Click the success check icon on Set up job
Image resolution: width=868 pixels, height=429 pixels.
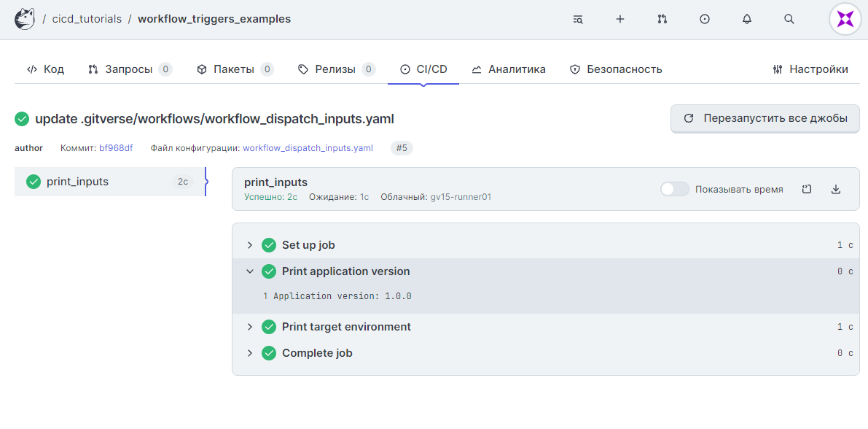(x=269, y=245)
